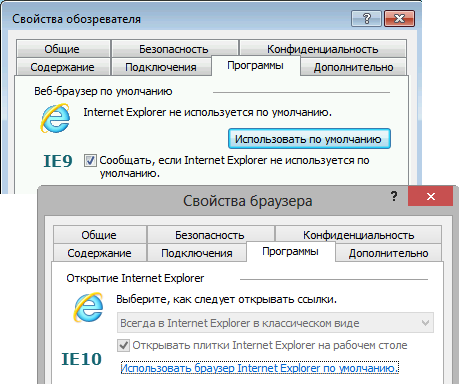Switch to Безопасность tab in Свойства браузера
This screenshot has width=459, height=384.
[211, 235]
